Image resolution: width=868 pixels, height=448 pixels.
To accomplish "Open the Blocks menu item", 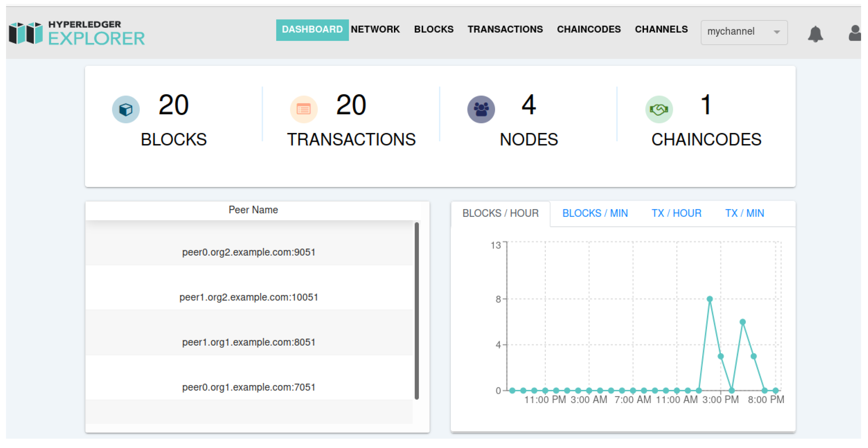I will [433, 30].
